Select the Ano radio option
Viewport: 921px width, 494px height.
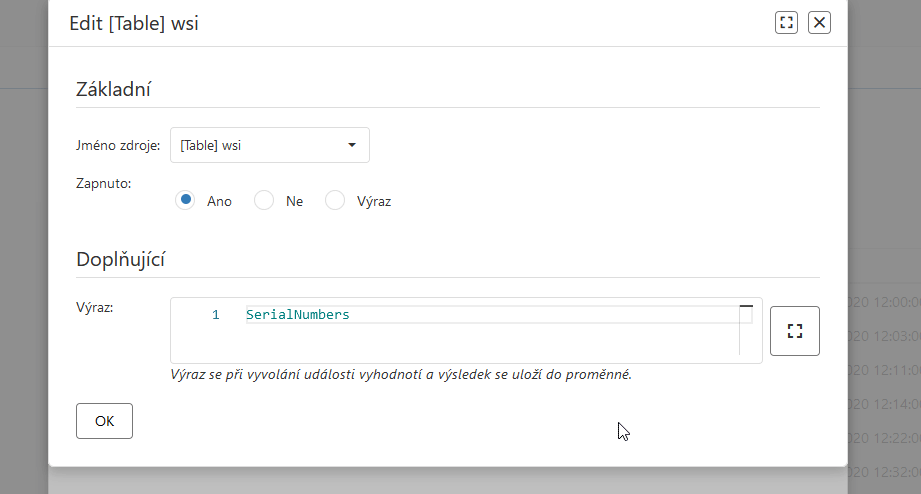point(185,200)
